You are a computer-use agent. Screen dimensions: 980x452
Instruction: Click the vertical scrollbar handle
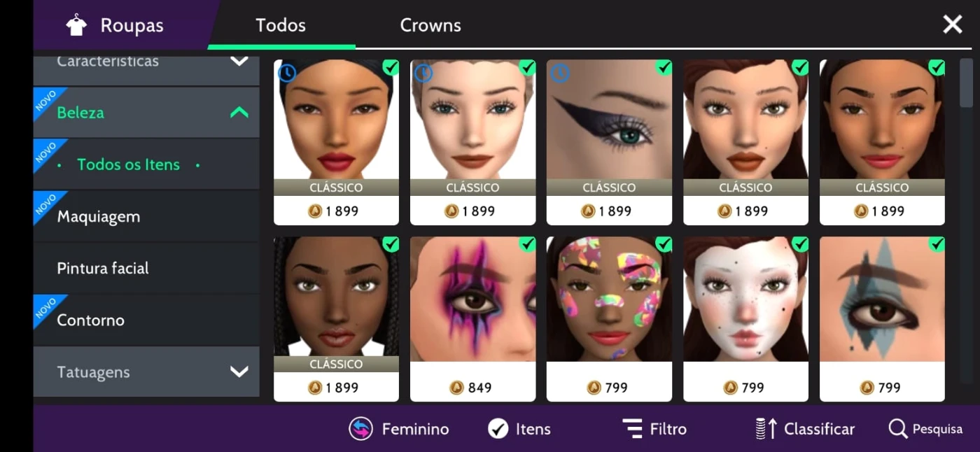966,83
